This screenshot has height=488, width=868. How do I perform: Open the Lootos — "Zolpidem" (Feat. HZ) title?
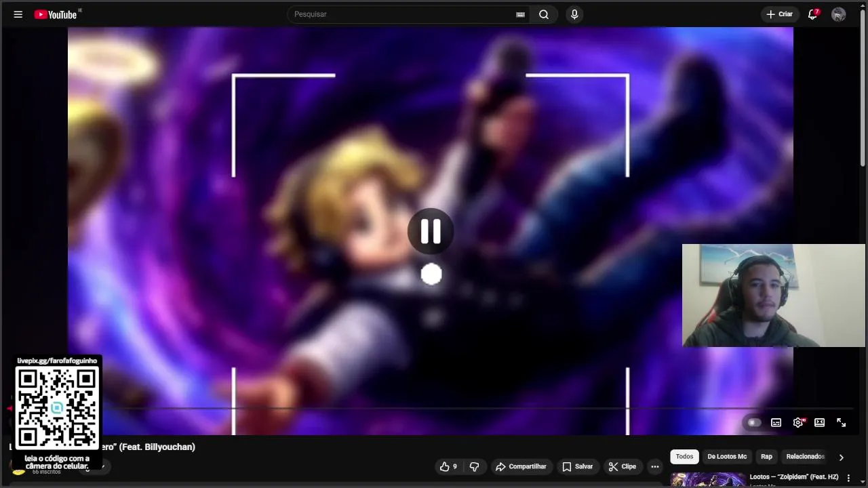pyautogui.click(x=794, y=477)
